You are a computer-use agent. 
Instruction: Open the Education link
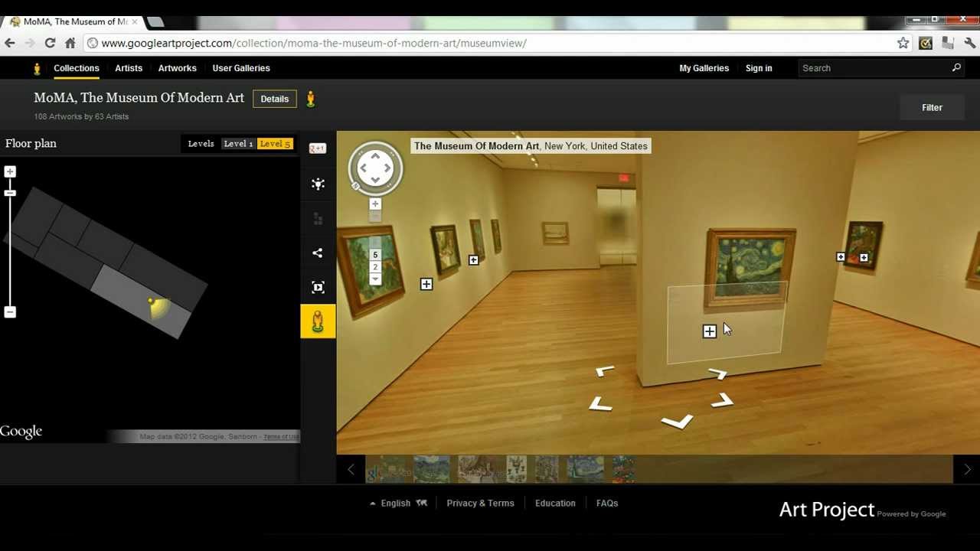click(x=555, y=503)
